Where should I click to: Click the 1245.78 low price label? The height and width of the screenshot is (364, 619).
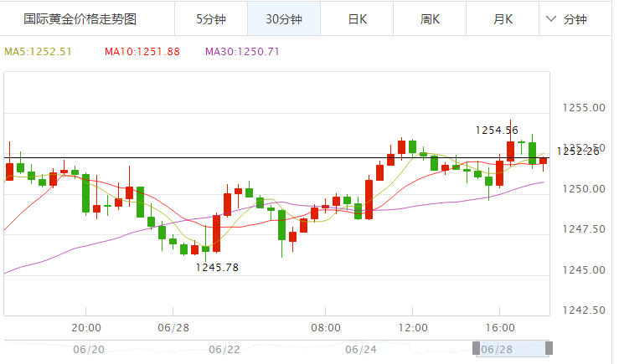coord(217,267)
